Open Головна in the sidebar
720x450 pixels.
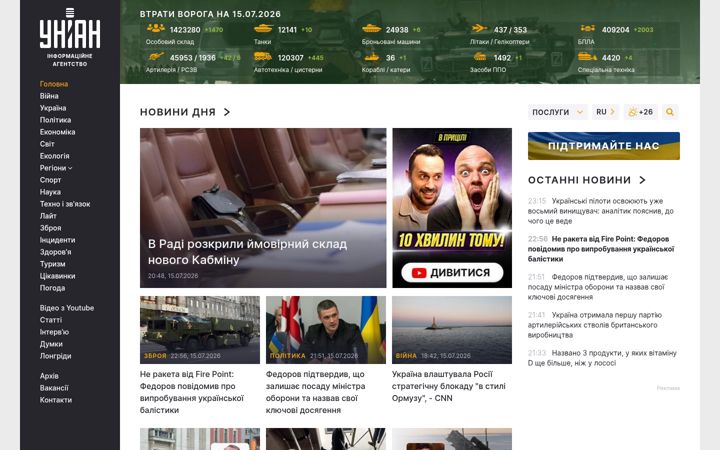pyautogui.click(x=54, y=84)
